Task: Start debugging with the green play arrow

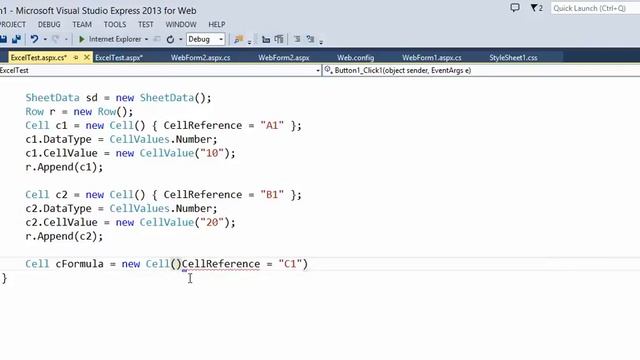Action: point(82,39)
